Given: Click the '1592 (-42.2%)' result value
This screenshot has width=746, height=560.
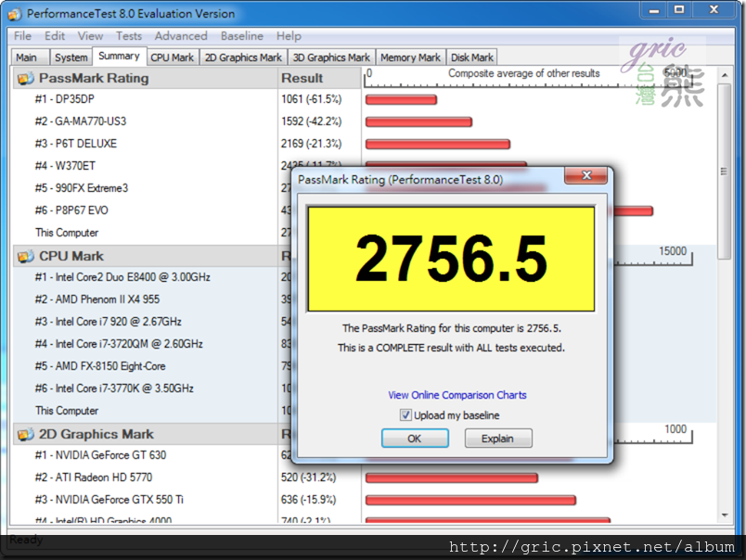Looking at the screenshot, I should pyautogui.click(x=311, y=121).
